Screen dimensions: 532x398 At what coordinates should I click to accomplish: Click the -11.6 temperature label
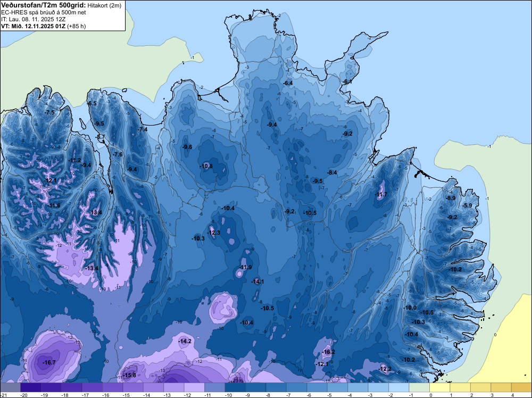click(54, 205)
